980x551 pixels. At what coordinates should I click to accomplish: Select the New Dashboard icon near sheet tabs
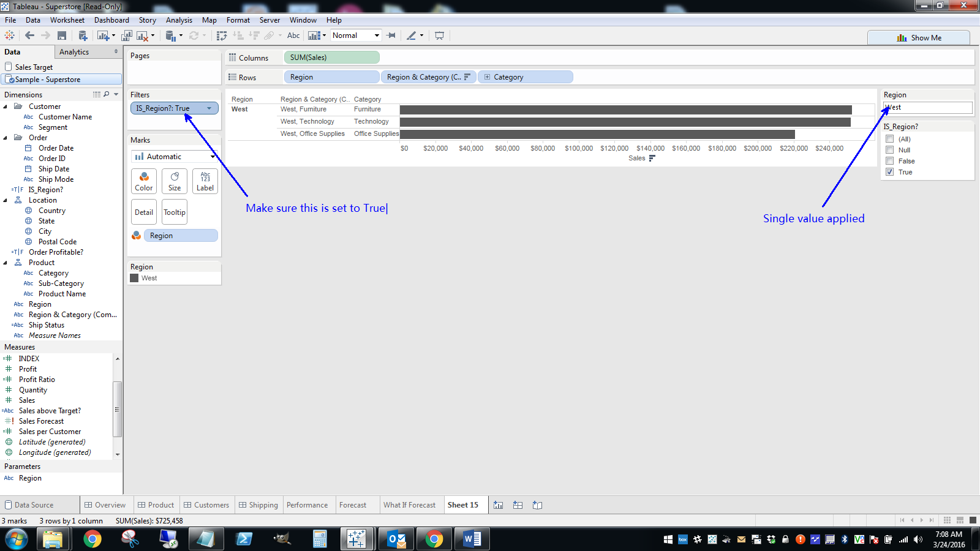(x=518, y=504)
